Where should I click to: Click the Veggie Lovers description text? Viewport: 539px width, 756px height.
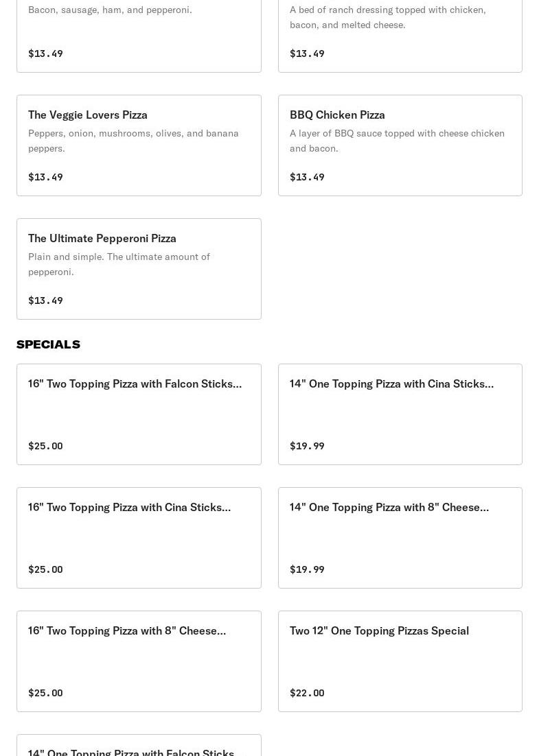click(x=133, y=141)
